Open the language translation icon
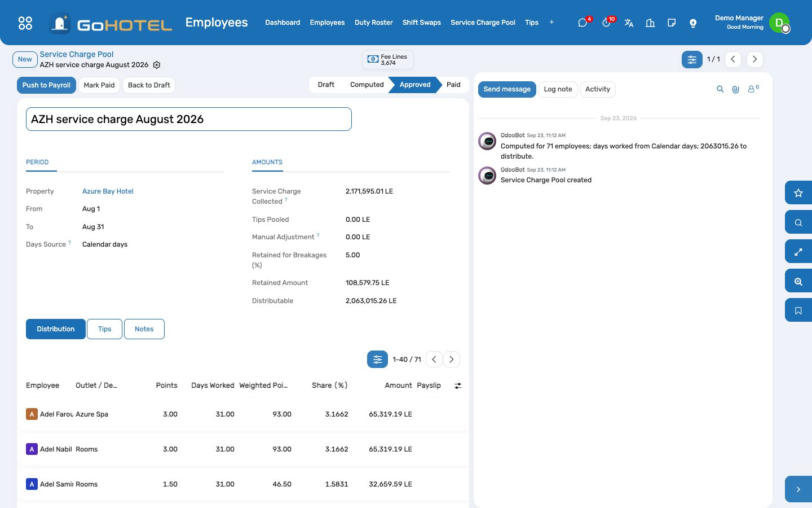 click(629, 23)
